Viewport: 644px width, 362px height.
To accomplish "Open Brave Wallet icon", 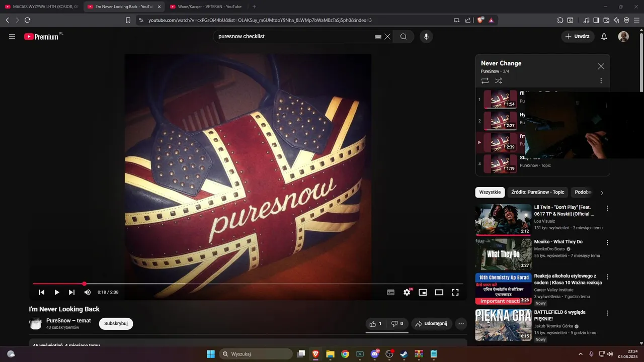I will click(606, 20).
